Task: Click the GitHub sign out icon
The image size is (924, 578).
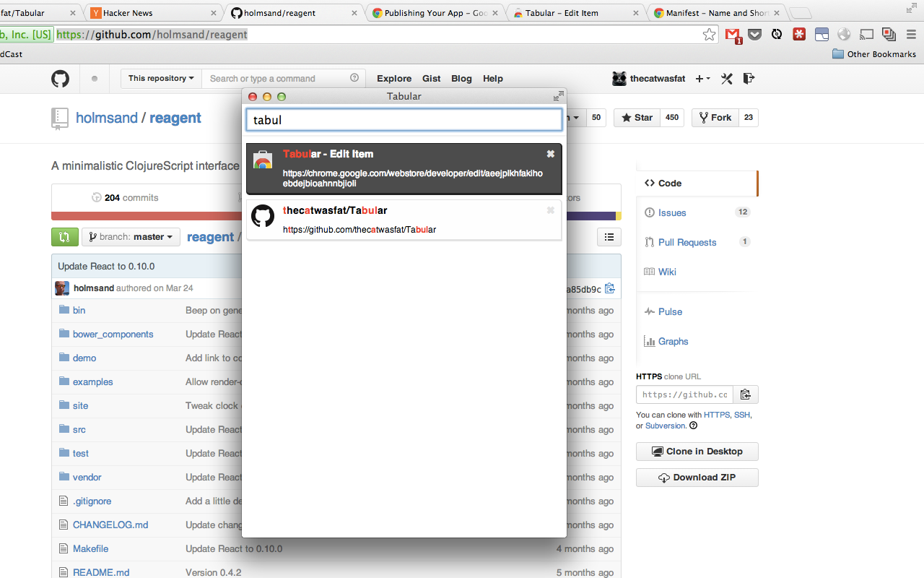Action: (x=749, y=79)
